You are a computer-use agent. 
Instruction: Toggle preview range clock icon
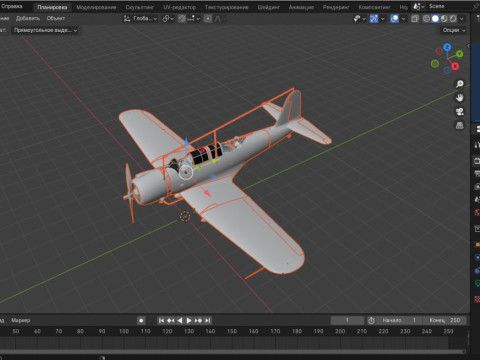[371, 320]
